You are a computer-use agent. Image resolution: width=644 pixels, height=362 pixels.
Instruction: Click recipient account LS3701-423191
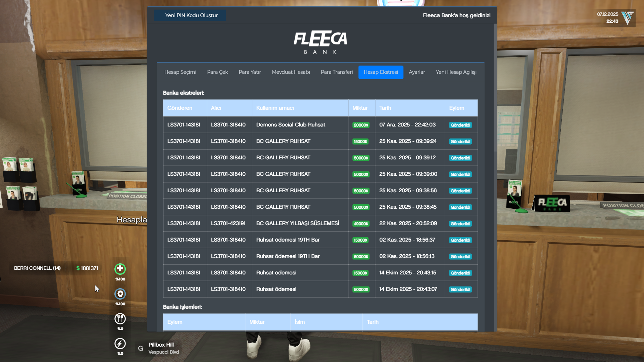pyautogui.click(x=228, y=223)
